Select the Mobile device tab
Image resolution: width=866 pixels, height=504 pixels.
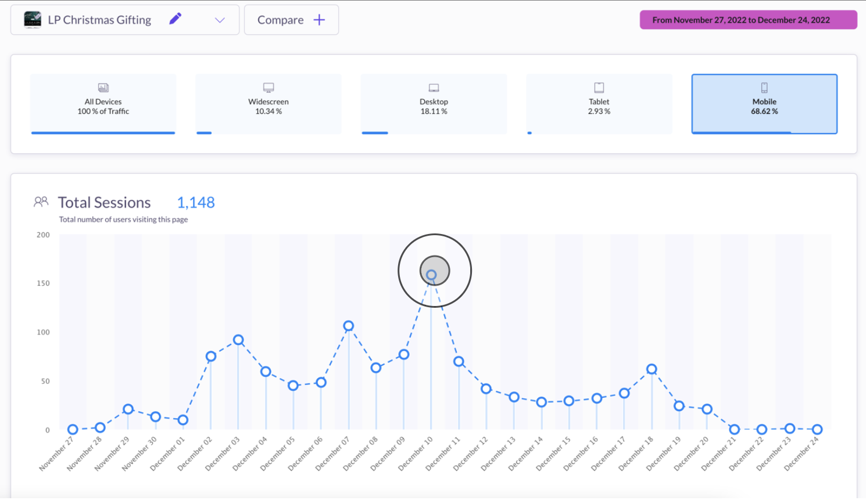pos(764,104)
